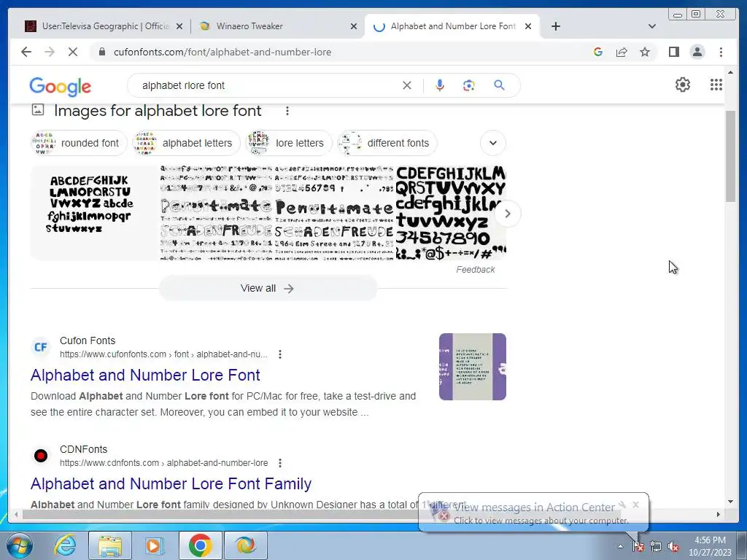This screenshot has width=747, height=560.
Task: Click the address bar URL
Action: click(x=222, y=52)
